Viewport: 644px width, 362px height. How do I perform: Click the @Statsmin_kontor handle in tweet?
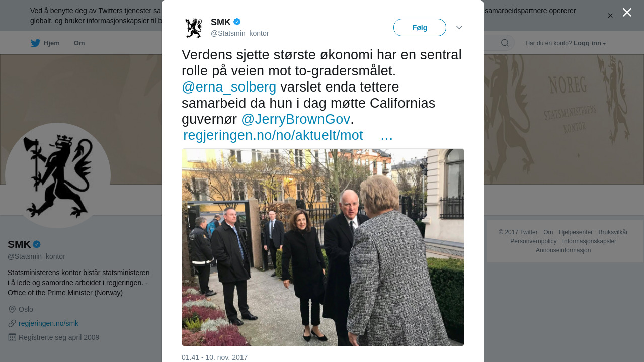point(239,33)
